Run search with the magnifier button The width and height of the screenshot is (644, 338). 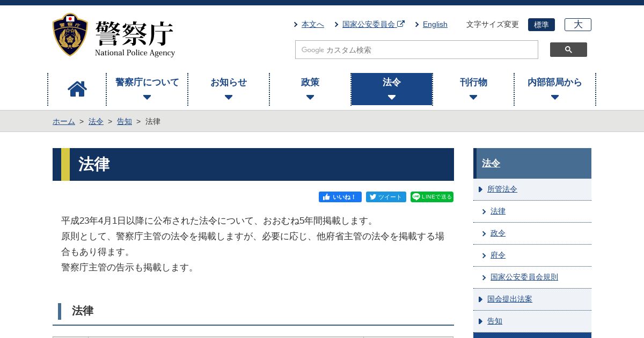tap(568, 50)
